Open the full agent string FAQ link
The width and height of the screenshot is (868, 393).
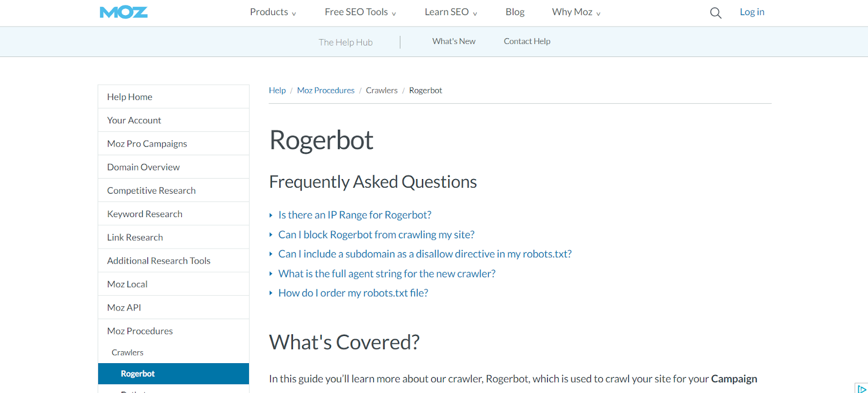point(387,274)
